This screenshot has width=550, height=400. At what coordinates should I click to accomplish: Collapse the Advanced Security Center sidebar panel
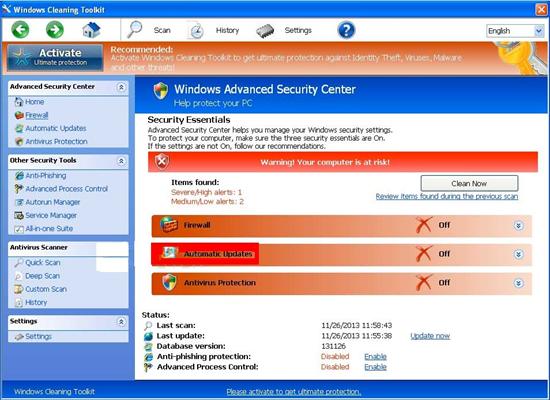click(x=121, y=87)
